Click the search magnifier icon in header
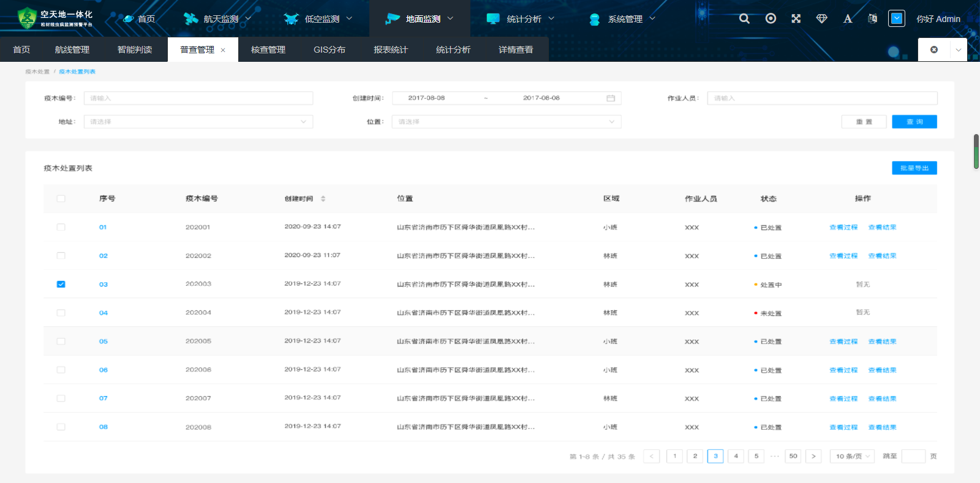980x483 pixels. click(x=744, y=19)
